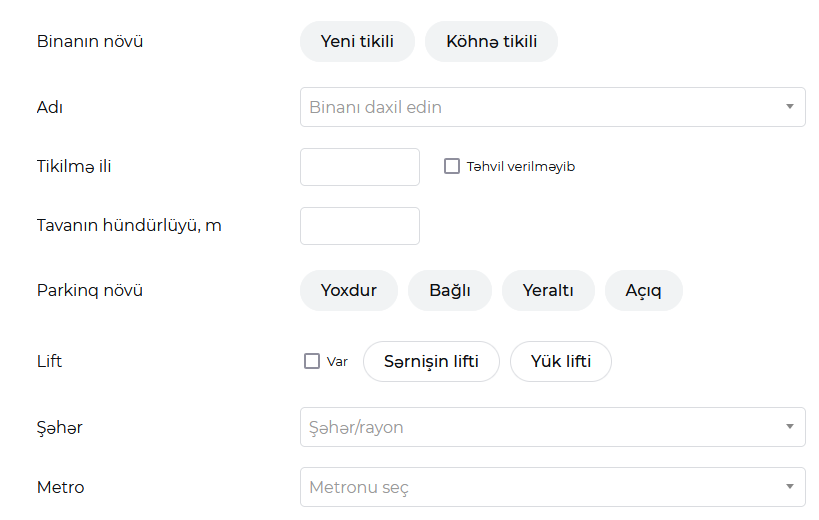Choose Açıq parking type
Image resolution: width=819 pixels, height=520 pixels.
[644, 290]
